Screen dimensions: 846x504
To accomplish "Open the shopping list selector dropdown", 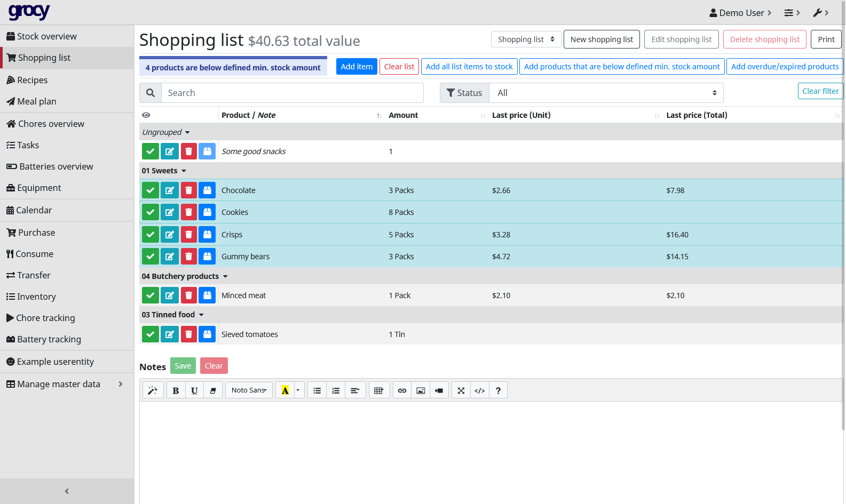I will tap(526, 39).
